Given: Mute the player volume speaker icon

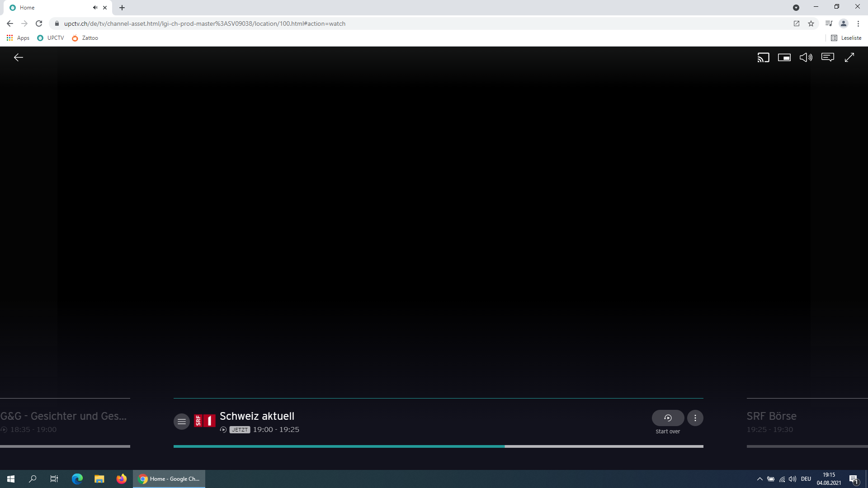Looking at the screenshot, I should [x=806, y=57].
